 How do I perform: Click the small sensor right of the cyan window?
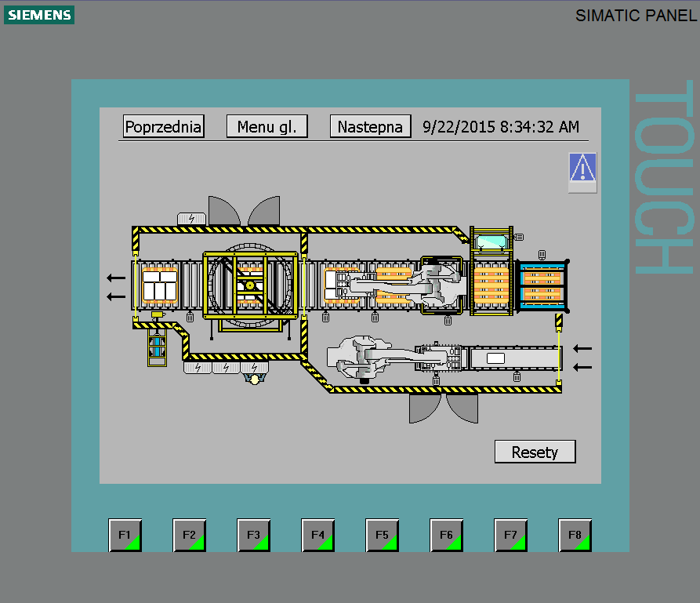coord(519,237)
